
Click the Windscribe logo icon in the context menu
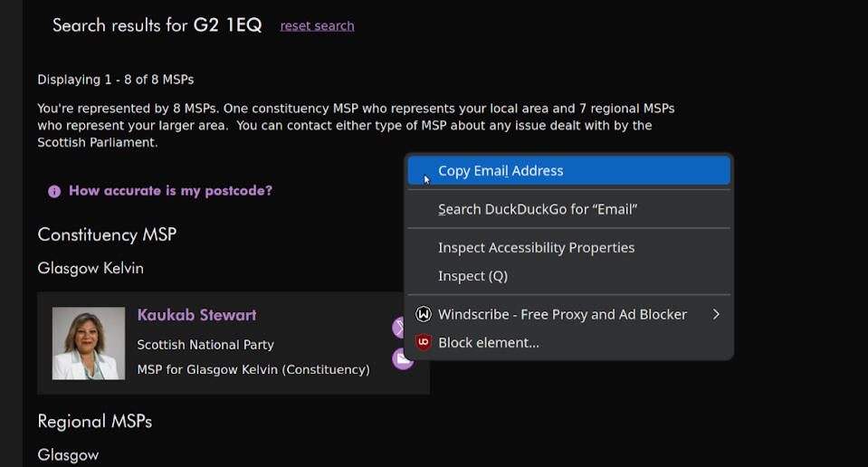pos(423,315)
